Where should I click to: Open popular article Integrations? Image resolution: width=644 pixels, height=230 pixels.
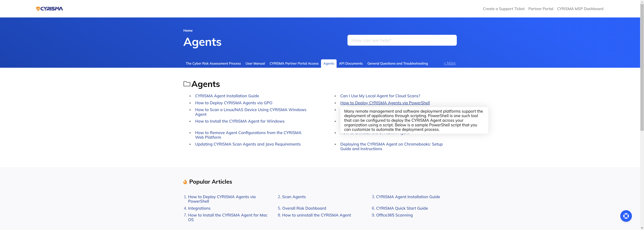pyautogui.click(x=199, y=208)
